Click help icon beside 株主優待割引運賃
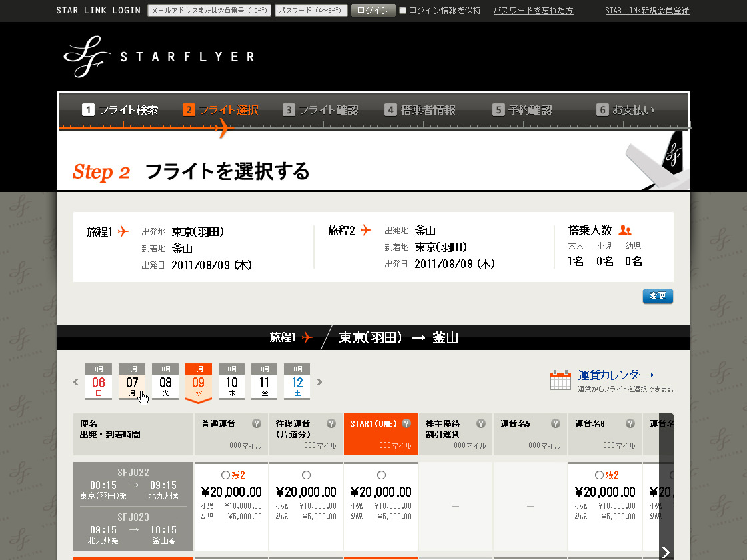Screen dimensions: 747x560 tap(481, 424)
